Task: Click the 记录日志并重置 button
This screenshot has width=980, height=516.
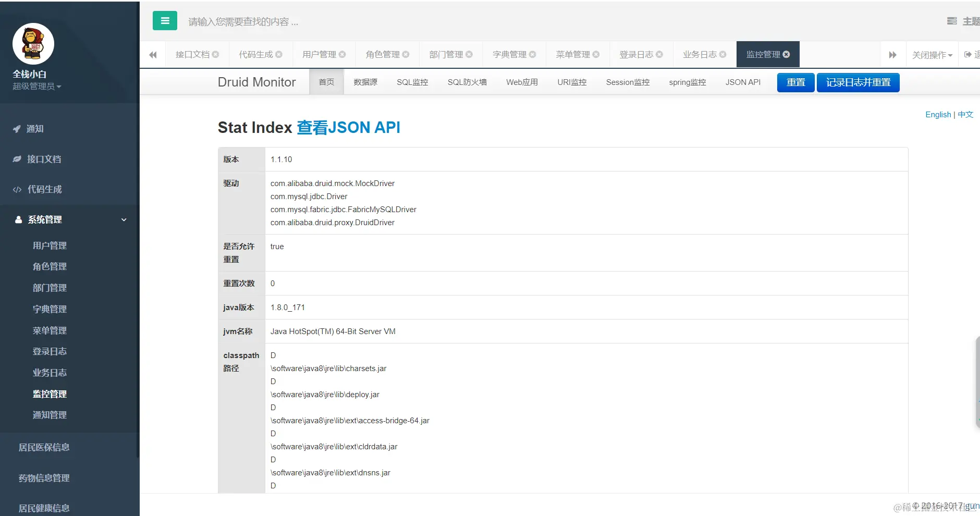Action: click(x=858, y=82)
